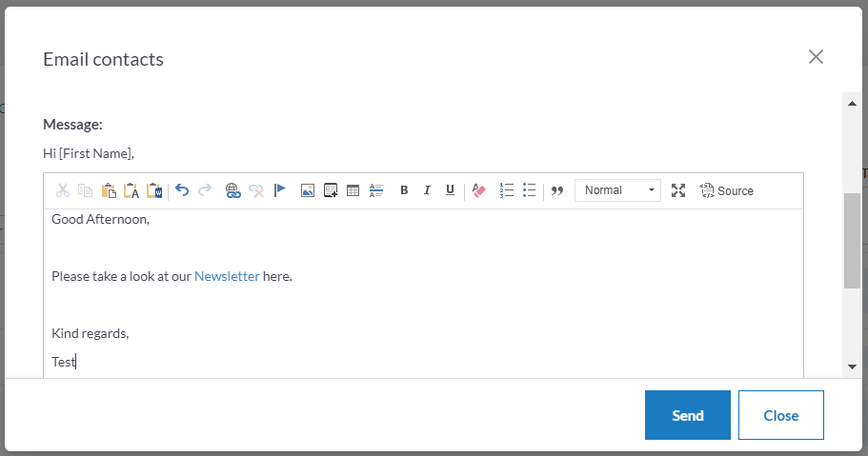Undo the last edit in the editor
The width and height of the screenshot is (868, 456).
click(x=182, y=190)
